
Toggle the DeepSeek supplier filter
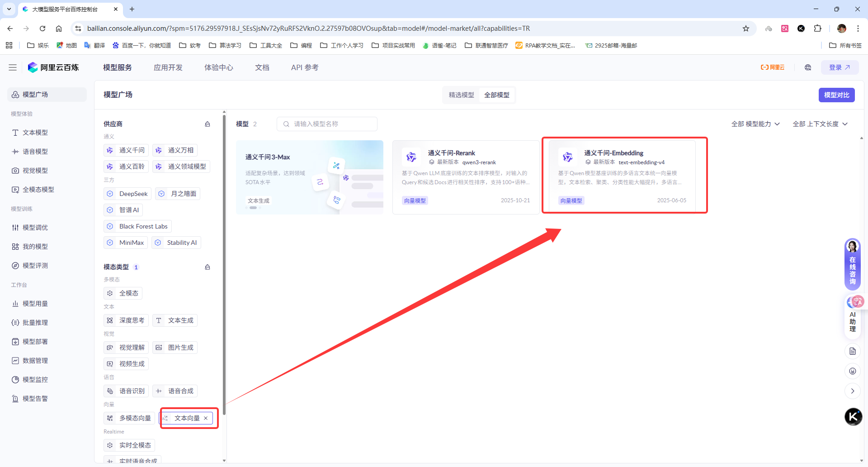click(x=127, y=194)
